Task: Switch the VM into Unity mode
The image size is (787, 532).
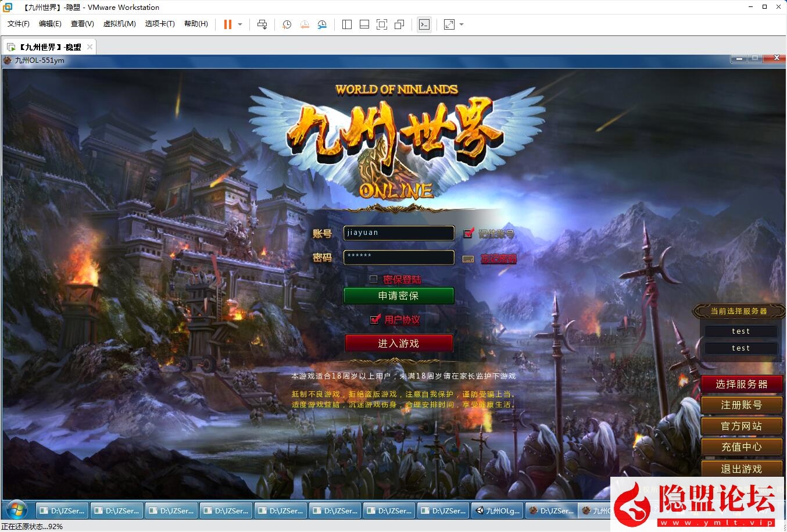Action: 399,24
